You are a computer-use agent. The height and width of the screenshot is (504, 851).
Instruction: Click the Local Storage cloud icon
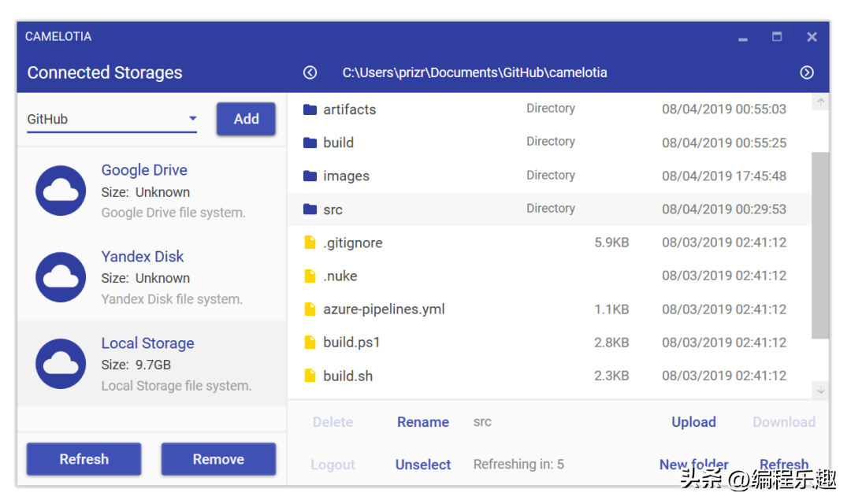tap(61, 364)
